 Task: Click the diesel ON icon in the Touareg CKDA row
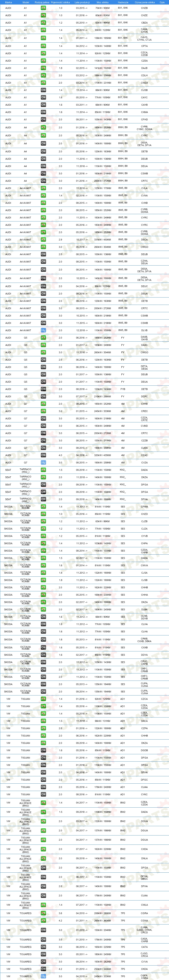point(43,969)
